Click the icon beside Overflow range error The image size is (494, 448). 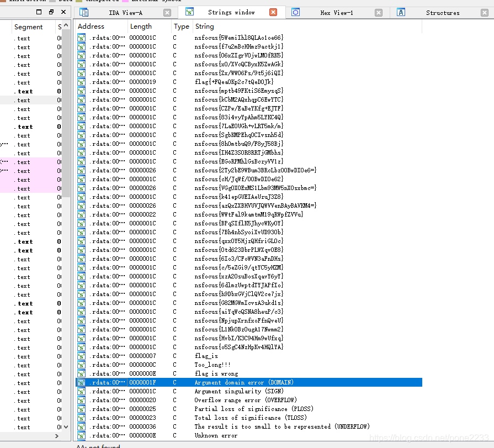point(81,400)
